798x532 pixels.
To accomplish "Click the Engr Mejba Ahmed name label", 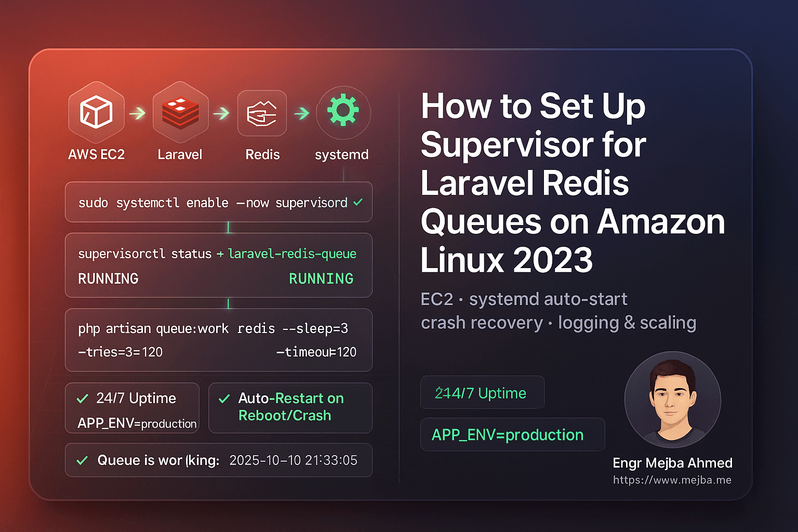I will pyautogui.click(x=672, y=463).
